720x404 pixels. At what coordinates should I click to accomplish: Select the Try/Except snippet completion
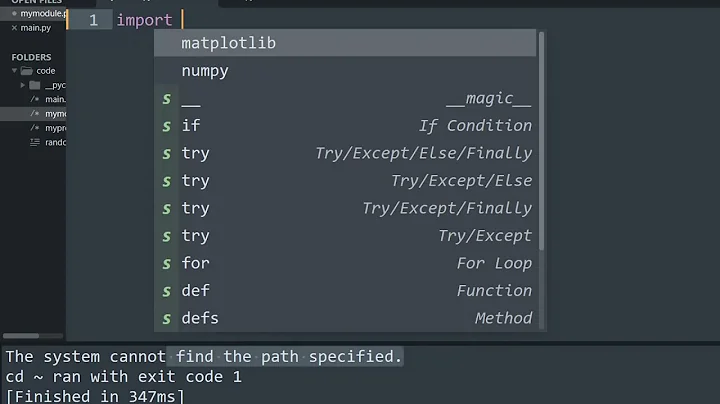[350, 236]
